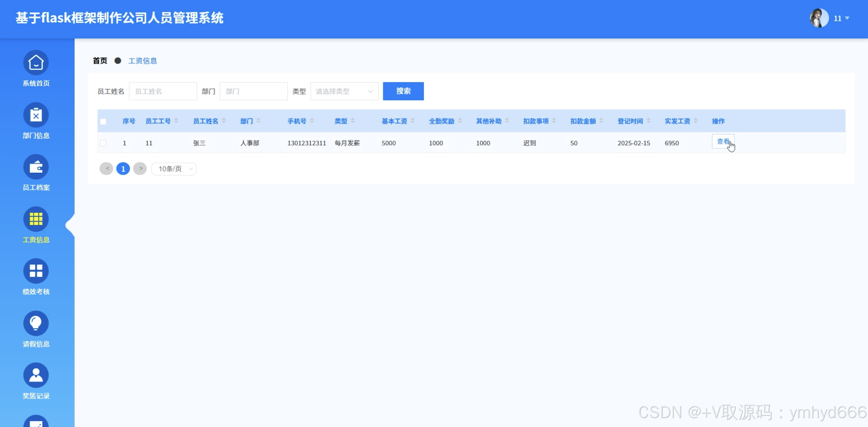Go to next page with > button

click(140, 168)
